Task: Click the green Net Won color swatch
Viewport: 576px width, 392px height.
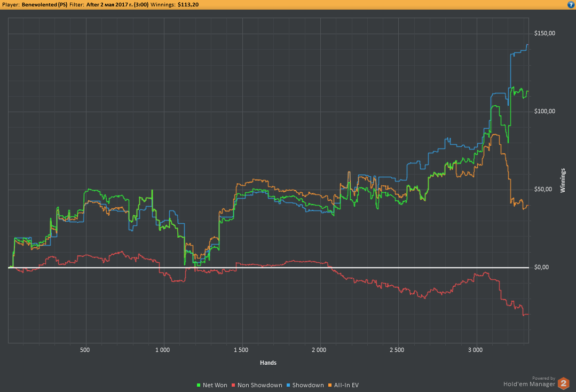Action: (x=199, y=385)
